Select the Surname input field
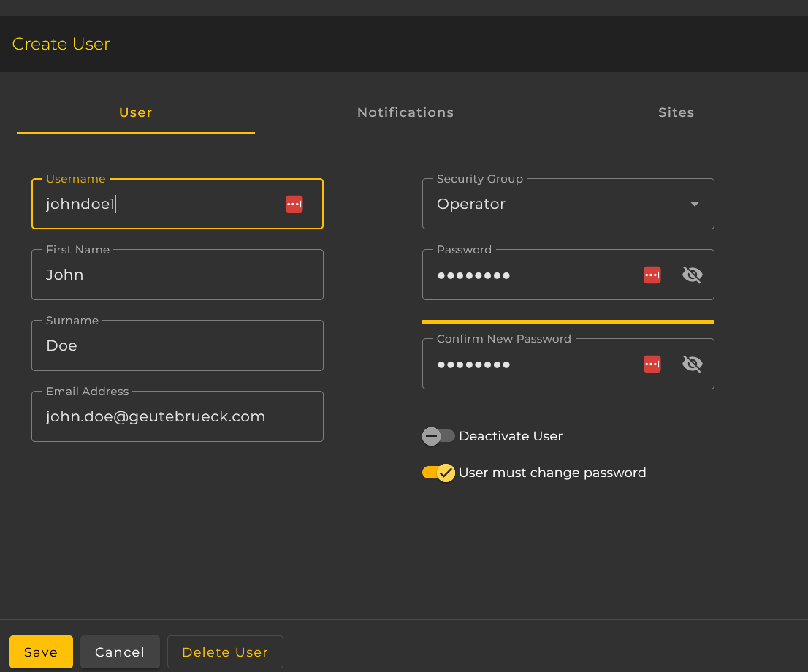This screenshot has width=808, height=672. [x=177, y=346]
